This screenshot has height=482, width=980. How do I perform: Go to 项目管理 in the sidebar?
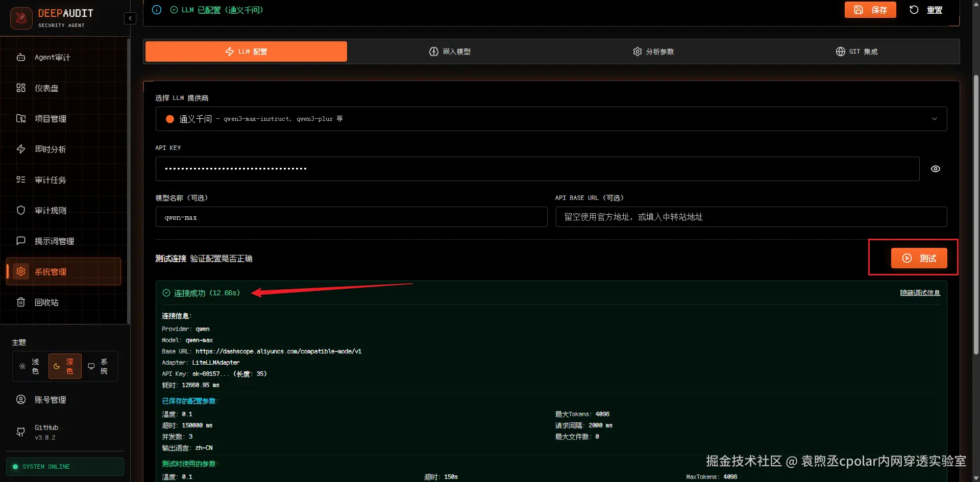tap(64, 119)
